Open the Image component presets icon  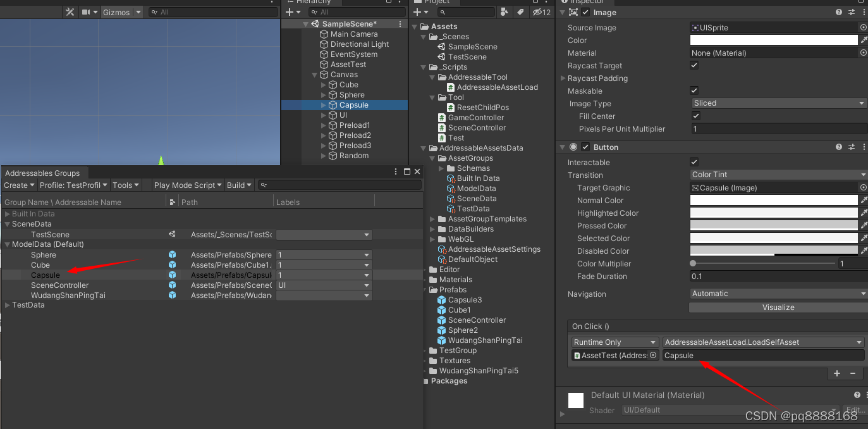[x=852, y=12]
